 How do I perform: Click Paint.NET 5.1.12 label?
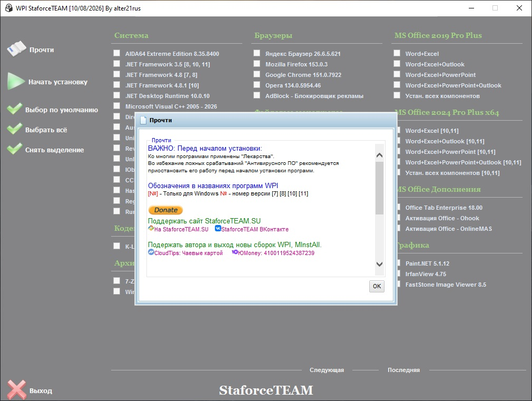pos(427,263)
